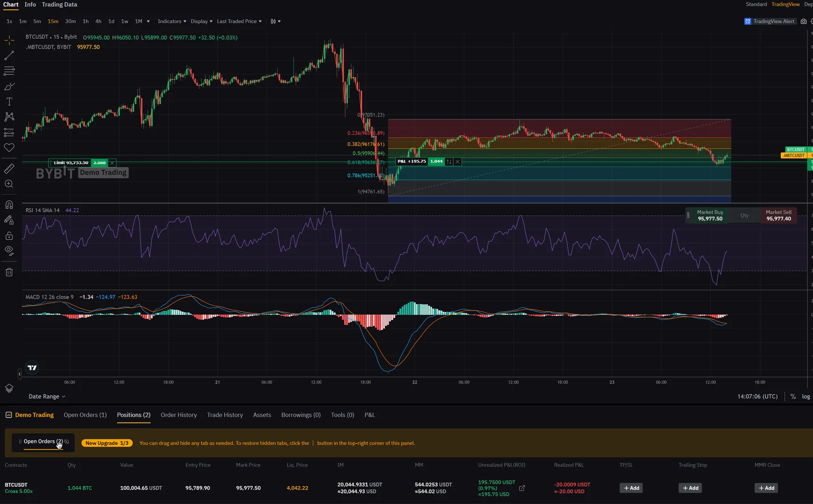Viewport: 813px width, 504px height.
Task: Open the chart patterns tool
Action: [9, 117]
